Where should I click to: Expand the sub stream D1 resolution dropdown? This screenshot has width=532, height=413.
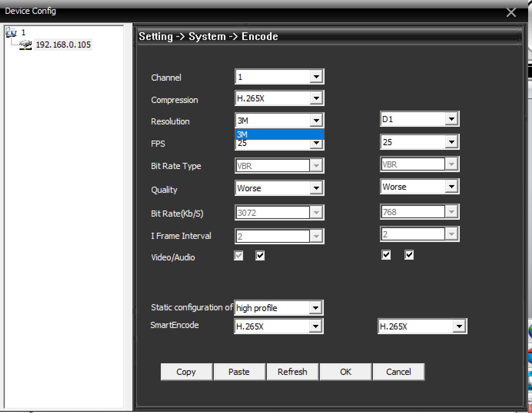pyautogui.click(x=451, y=119)
